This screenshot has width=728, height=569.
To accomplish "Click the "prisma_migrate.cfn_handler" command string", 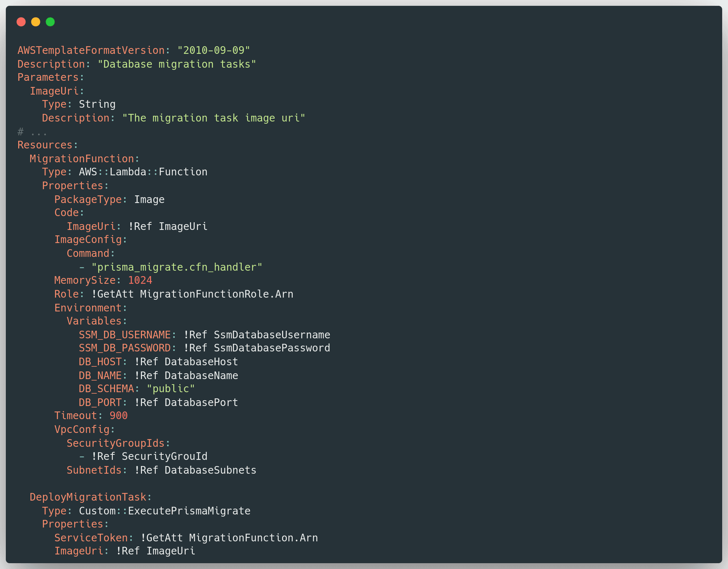I will [x=177, y=267].
